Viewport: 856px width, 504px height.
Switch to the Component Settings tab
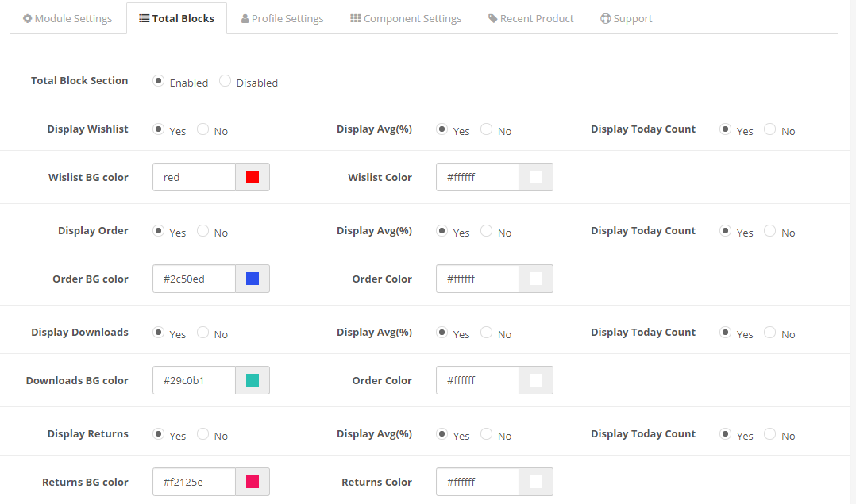tap(406, 18)
